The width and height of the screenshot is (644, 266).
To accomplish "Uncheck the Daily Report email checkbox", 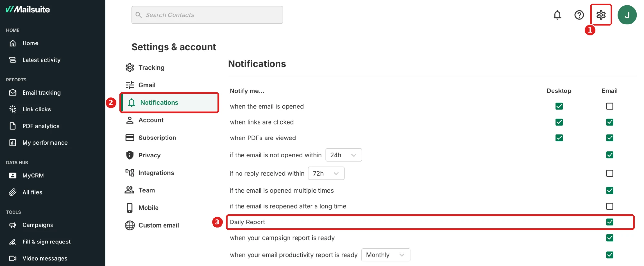I will pos(610,222).
